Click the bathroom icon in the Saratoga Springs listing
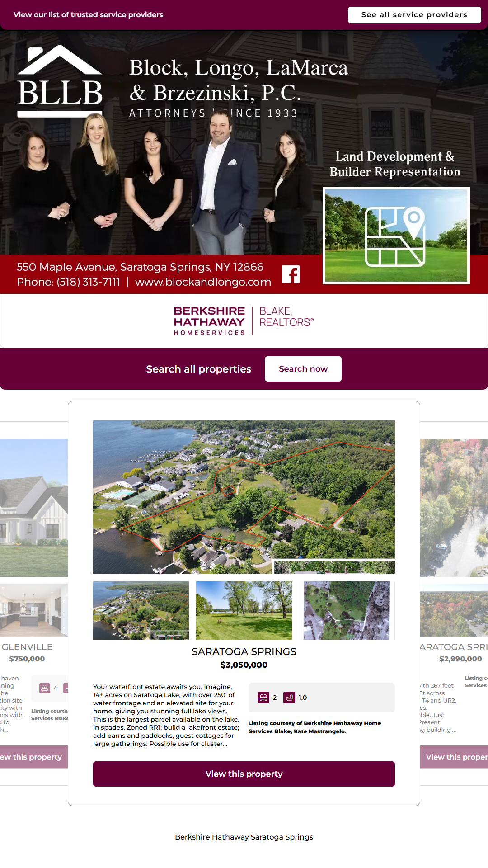Screen dimensions: 488x868 [289, 698]
